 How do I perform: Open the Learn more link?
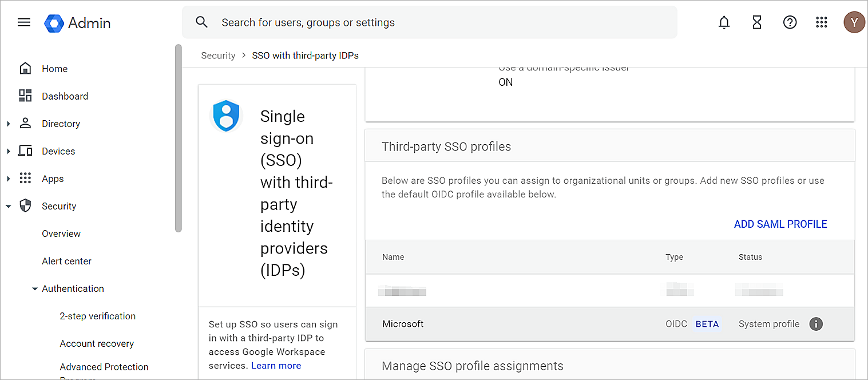pos(276,365)
